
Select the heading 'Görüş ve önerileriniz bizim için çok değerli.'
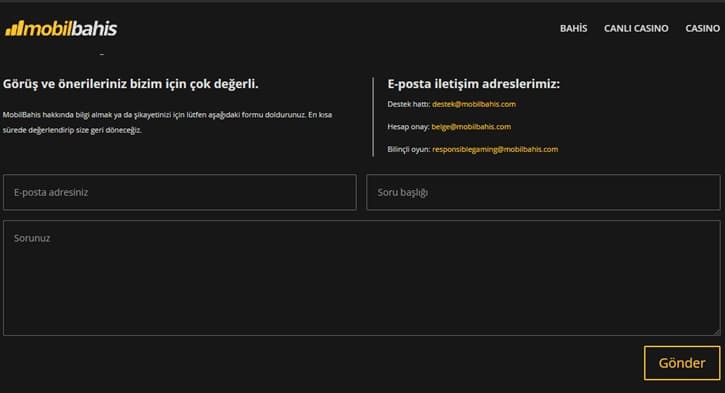[130, 84]
